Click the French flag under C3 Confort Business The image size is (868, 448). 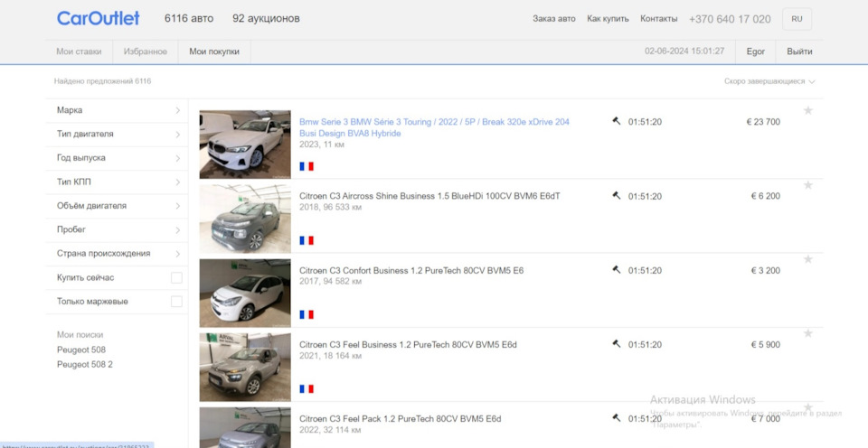click(307, 314)
